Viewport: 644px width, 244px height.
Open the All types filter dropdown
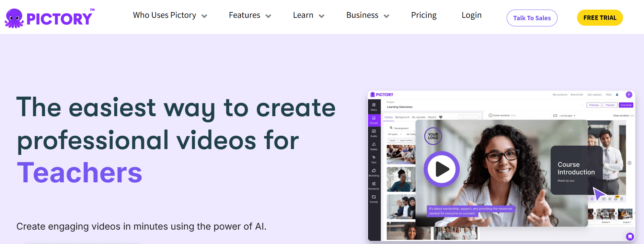point(395,134)
